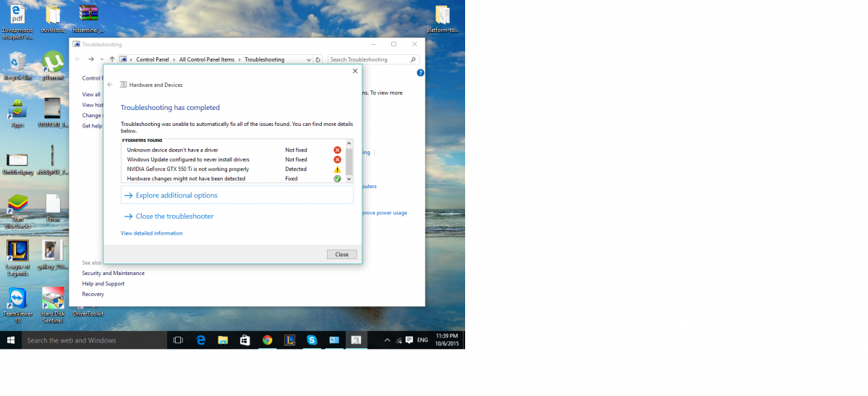Viewport: 868px width, 396px height.
Task: Open View detailed information link
Action: point(152,233)
